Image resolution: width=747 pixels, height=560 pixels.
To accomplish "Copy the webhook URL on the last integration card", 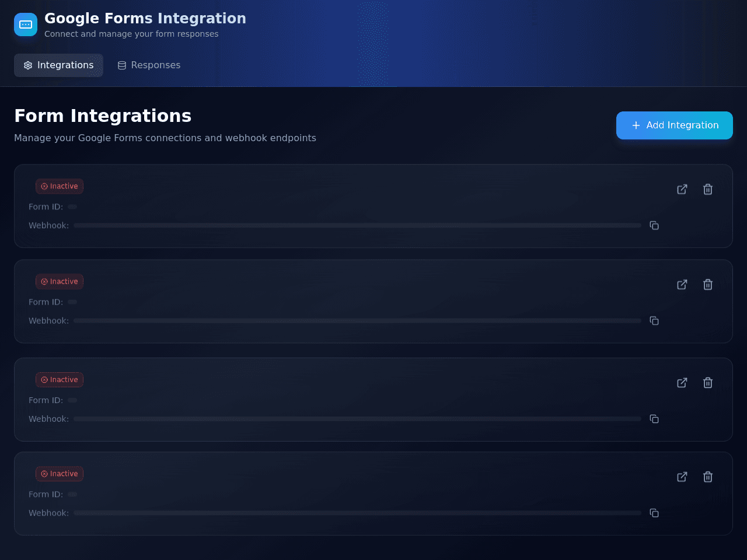I will pyautogui.click(x=654, y=513).
